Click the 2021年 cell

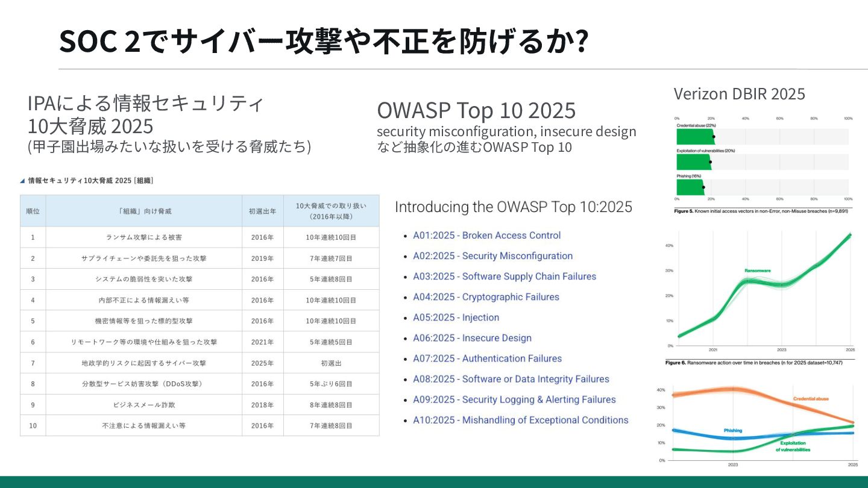tap(263, 342)
